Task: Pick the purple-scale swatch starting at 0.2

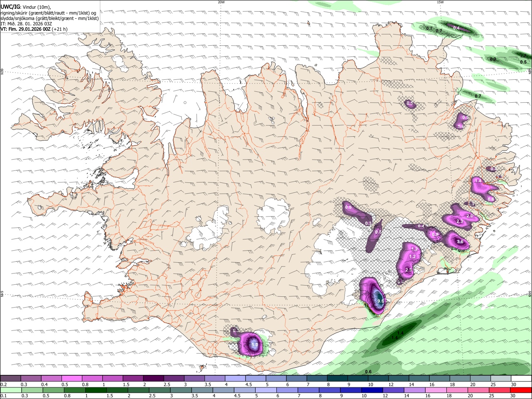Action: [x=10, y=378]
